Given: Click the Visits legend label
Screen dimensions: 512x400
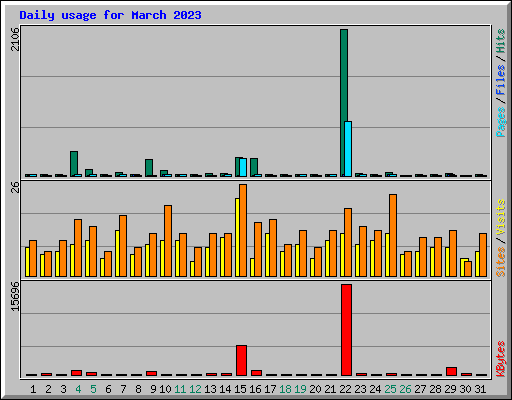Looking at the screenshot, I should (501, 218).
